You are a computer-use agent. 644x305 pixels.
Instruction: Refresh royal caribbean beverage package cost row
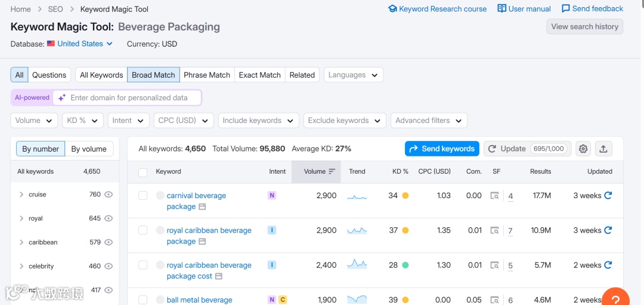click(608, 265)
